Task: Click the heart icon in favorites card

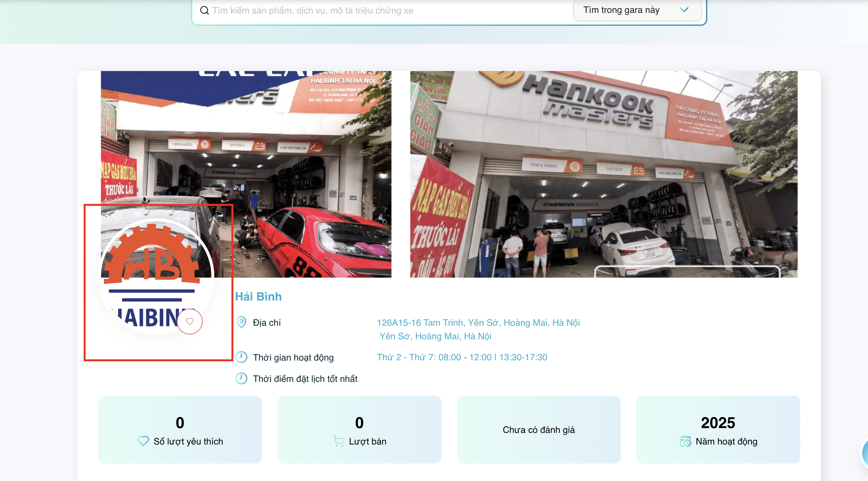Action: point(143,441)
